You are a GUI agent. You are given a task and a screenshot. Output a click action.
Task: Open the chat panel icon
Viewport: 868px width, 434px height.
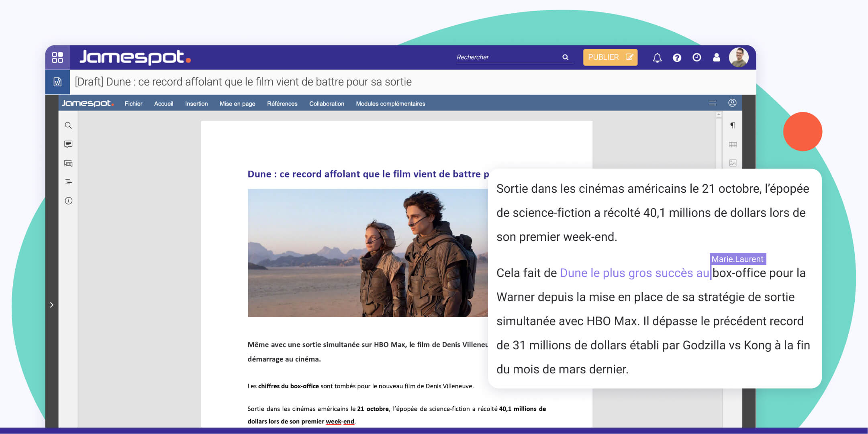68,163
